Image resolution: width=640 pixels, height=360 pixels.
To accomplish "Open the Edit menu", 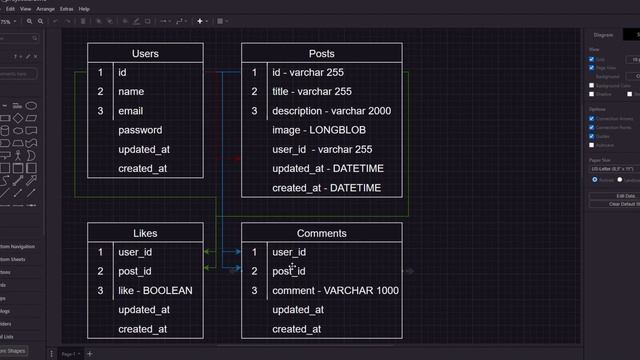I will tap(10, 9).
